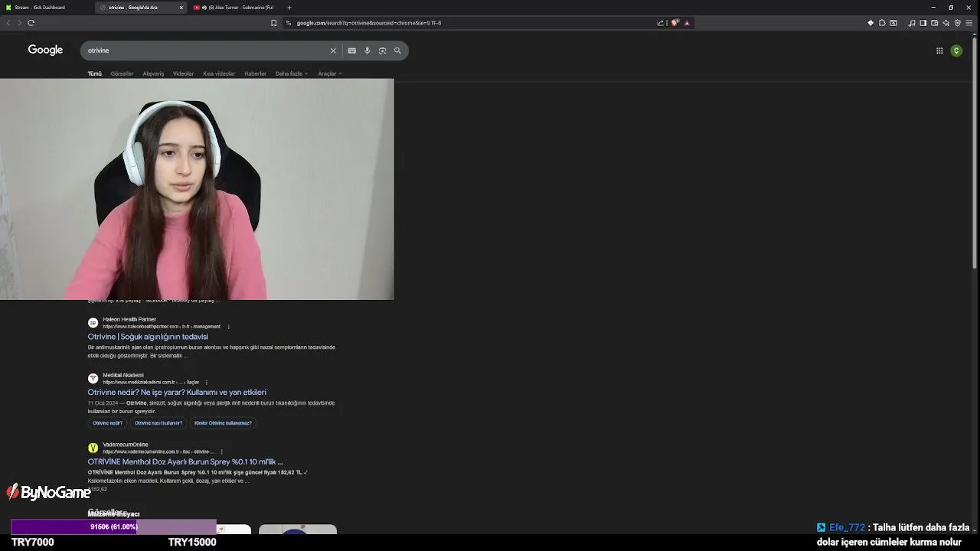Open the Haberler results tab
This screenshot has width=980, height=551.
tap(255, 73)
